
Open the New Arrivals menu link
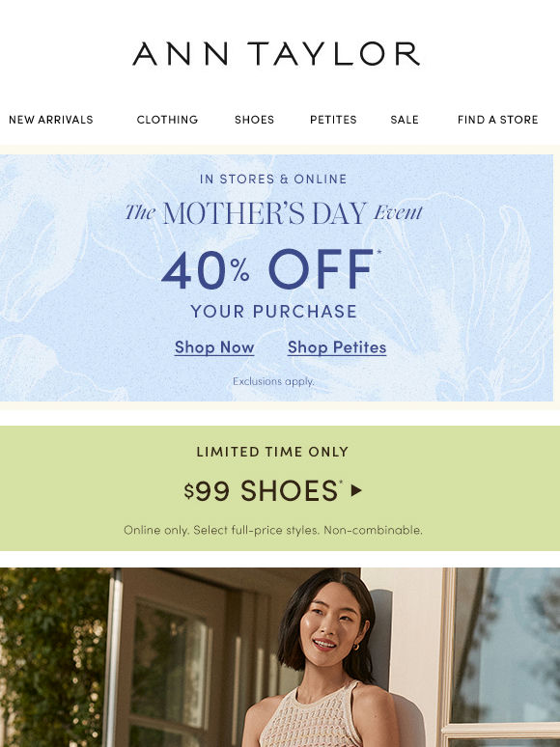tap(51, 120)
